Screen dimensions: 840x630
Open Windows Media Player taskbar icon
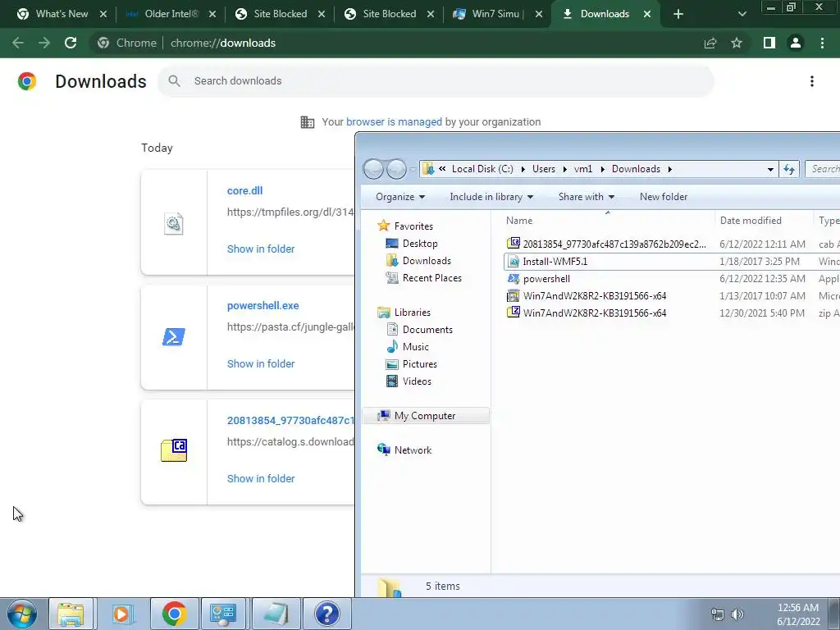(x=122, y=614)
